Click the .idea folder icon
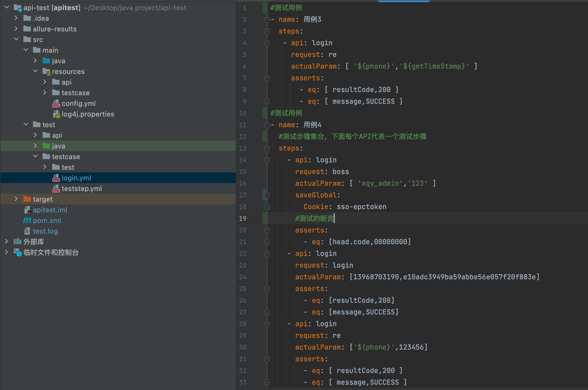 tap(27, 18)
